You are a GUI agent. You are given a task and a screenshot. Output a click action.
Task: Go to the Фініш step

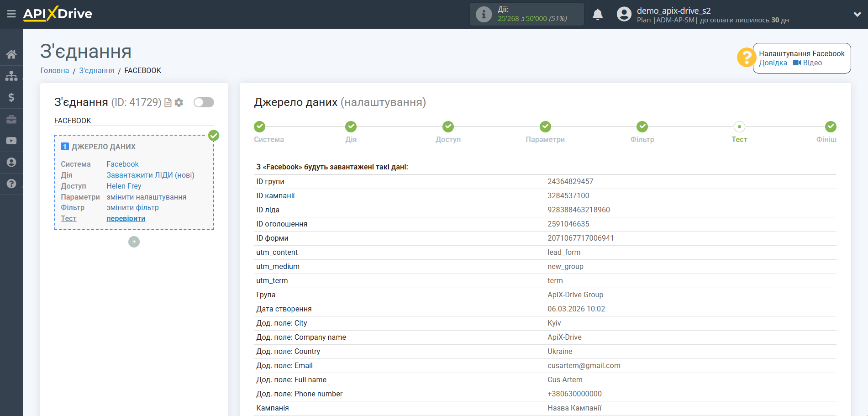(830, 127)
